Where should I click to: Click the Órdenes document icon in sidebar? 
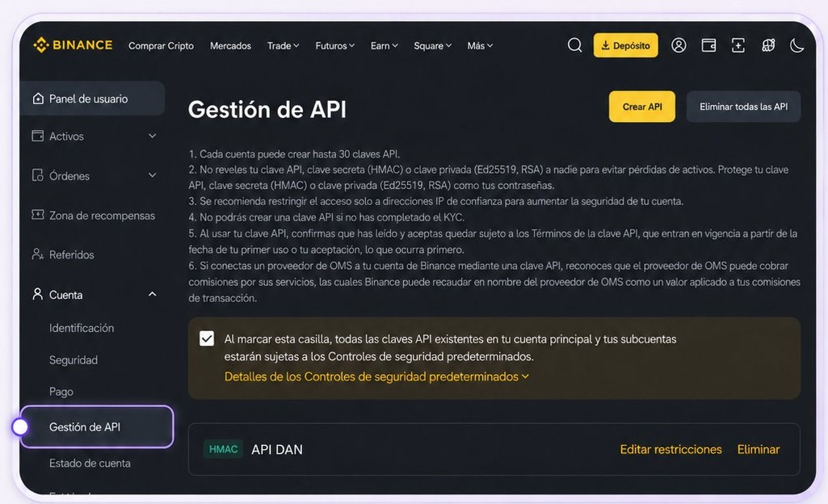37,175
